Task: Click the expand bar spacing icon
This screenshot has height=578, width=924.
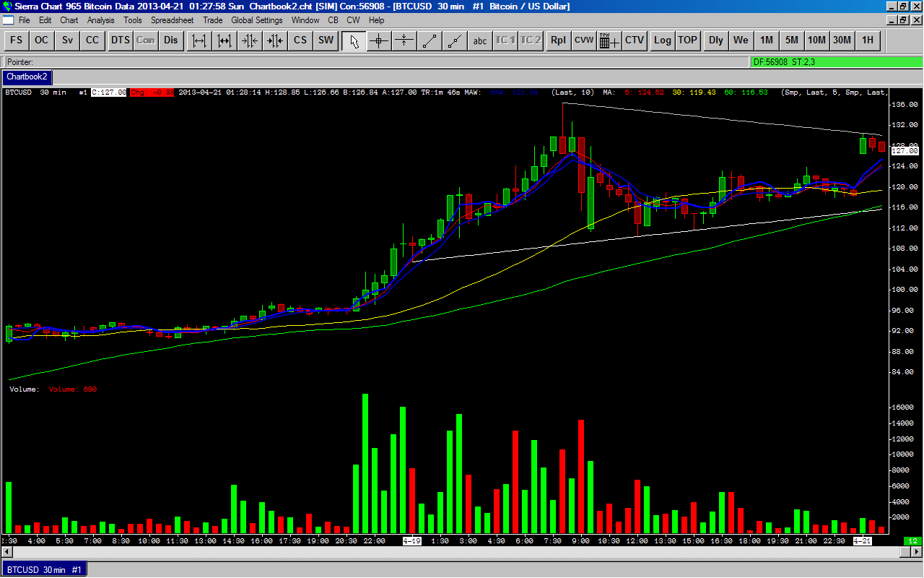Action: [x=199, y=40]
